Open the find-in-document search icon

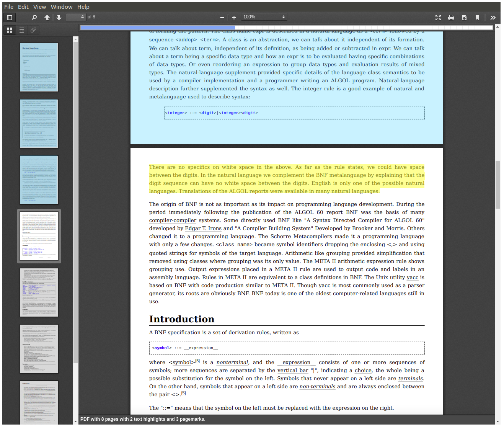[34, 17]
